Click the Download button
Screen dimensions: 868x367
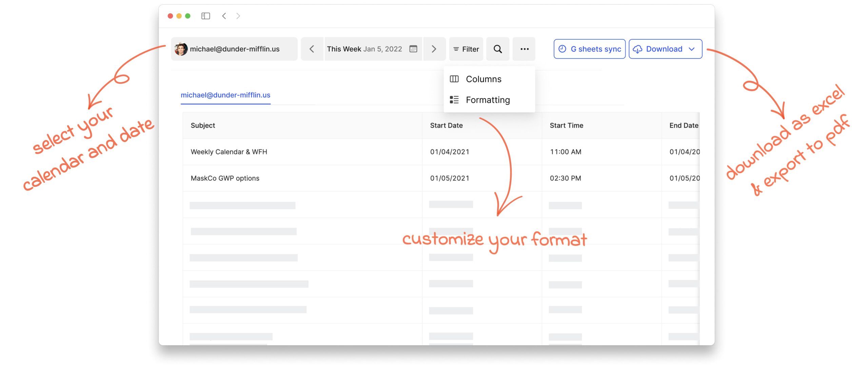click(665, 49)
